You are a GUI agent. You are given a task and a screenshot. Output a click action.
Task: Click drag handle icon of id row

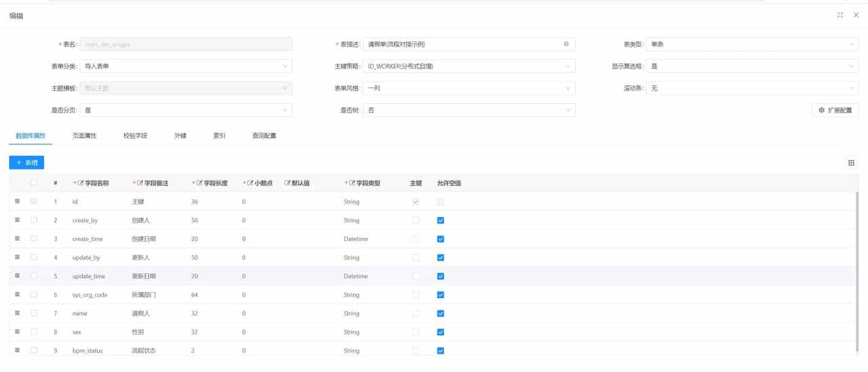click(17, 201)
